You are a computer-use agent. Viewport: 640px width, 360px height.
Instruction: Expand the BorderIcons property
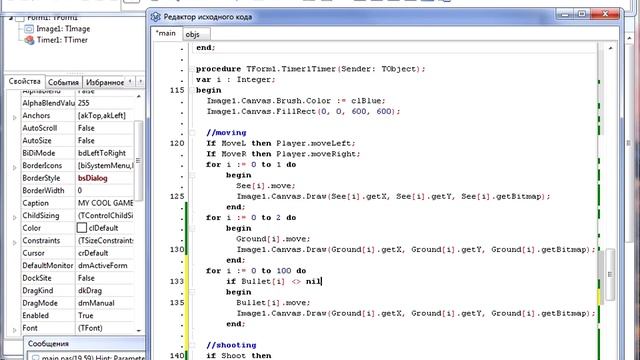tap(14, 167)
